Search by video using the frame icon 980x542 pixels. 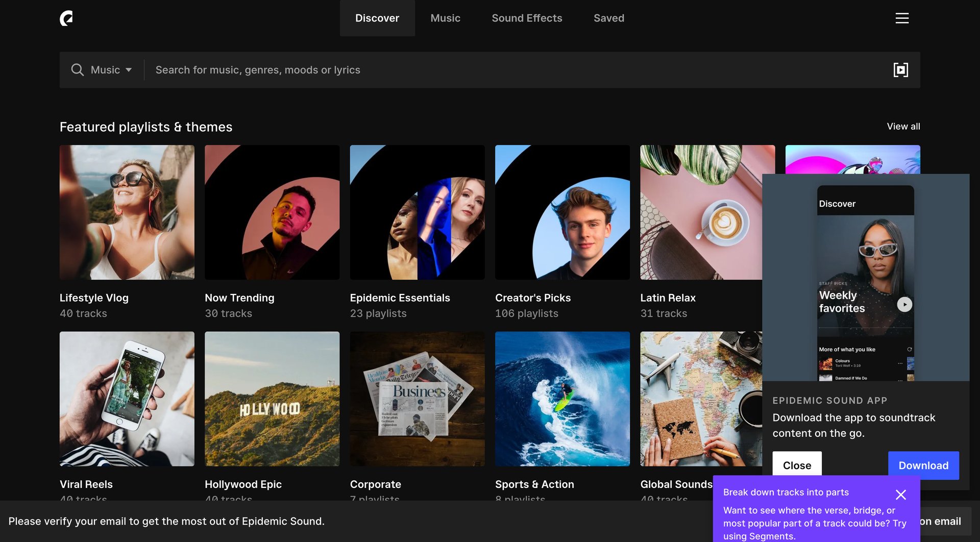pyautogui.click(x=901, y=70)
